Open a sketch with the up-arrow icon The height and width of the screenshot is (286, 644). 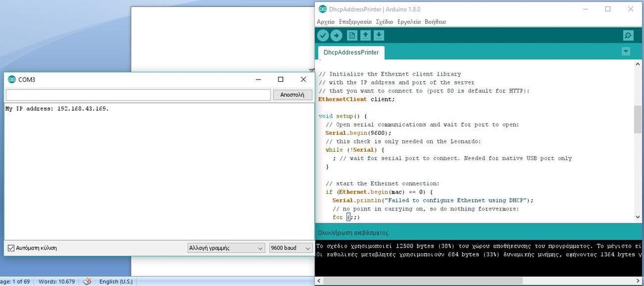[x=365, y=36]
